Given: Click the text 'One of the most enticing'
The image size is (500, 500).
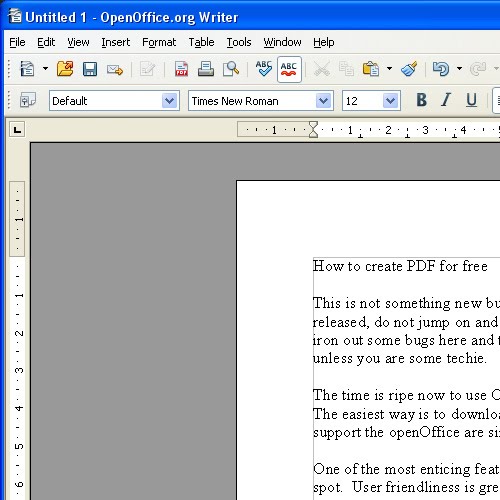Looking at the screenshot, I should click(392, 469).
